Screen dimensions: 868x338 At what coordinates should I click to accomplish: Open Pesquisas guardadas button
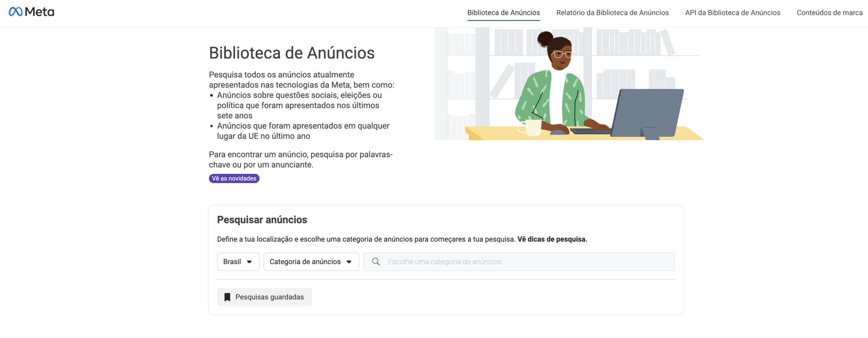point(264,297)
